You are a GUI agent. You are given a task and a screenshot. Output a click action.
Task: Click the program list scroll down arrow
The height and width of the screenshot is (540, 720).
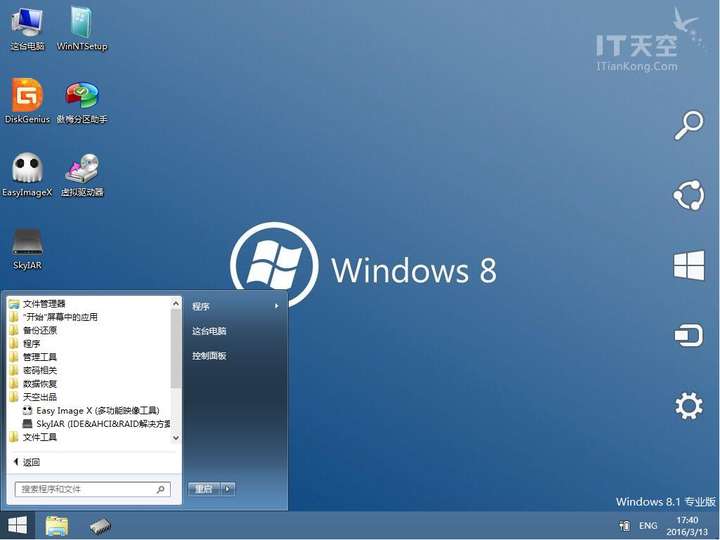(x=176, y=438)
